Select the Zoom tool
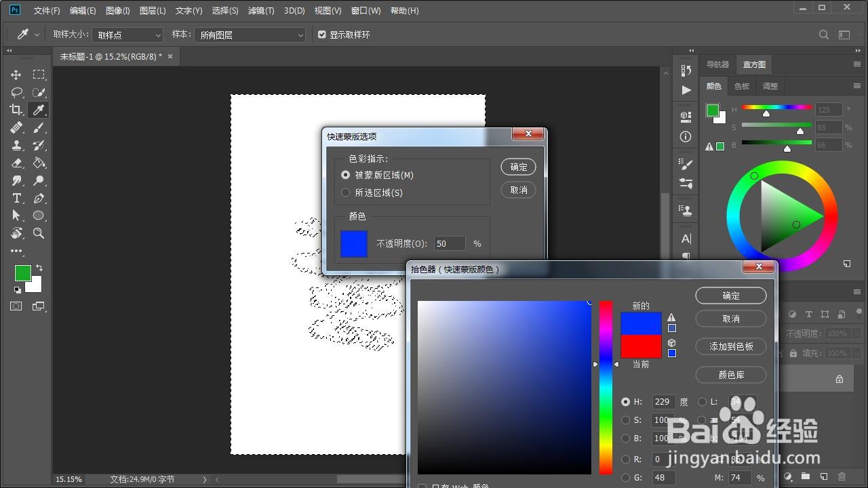Viewport: 868px width, 488px height. pos(39,233)
